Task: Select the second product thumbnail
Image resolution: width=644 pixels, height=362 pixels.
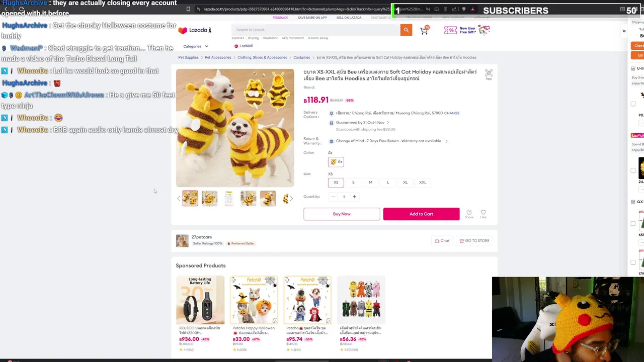Action: click(x=209, y=199)
